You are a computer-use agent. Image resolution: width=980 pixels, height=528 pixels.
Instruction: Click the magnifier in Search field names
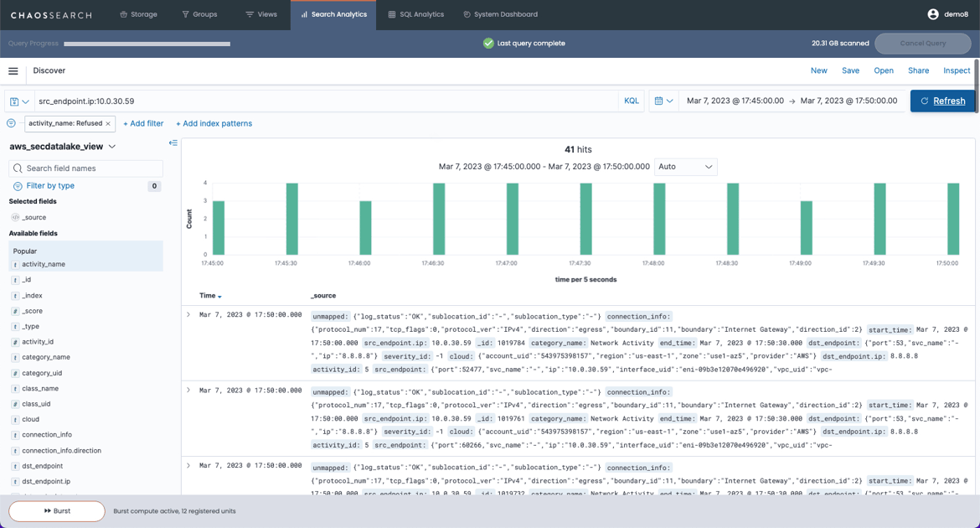(x=18, y=168)
